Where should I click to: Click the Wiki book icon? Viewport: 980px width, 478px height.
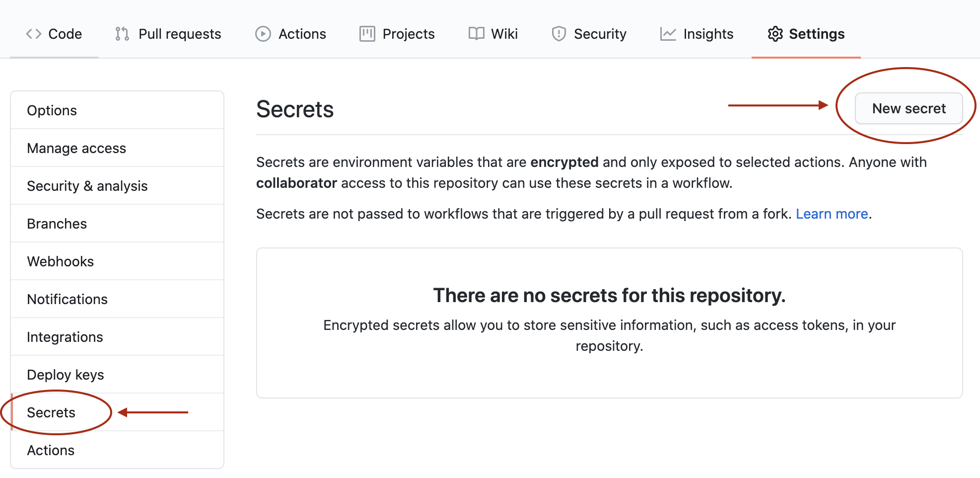pos(475,34)
